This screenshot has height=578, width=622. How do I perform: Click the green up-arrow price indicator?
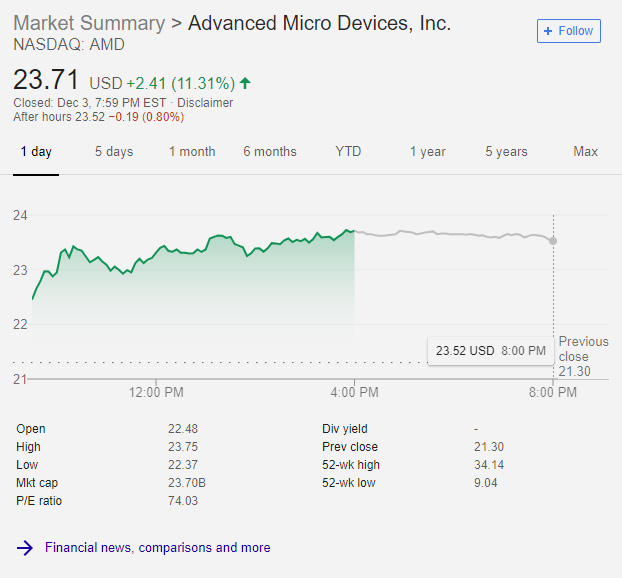point(246,83)
